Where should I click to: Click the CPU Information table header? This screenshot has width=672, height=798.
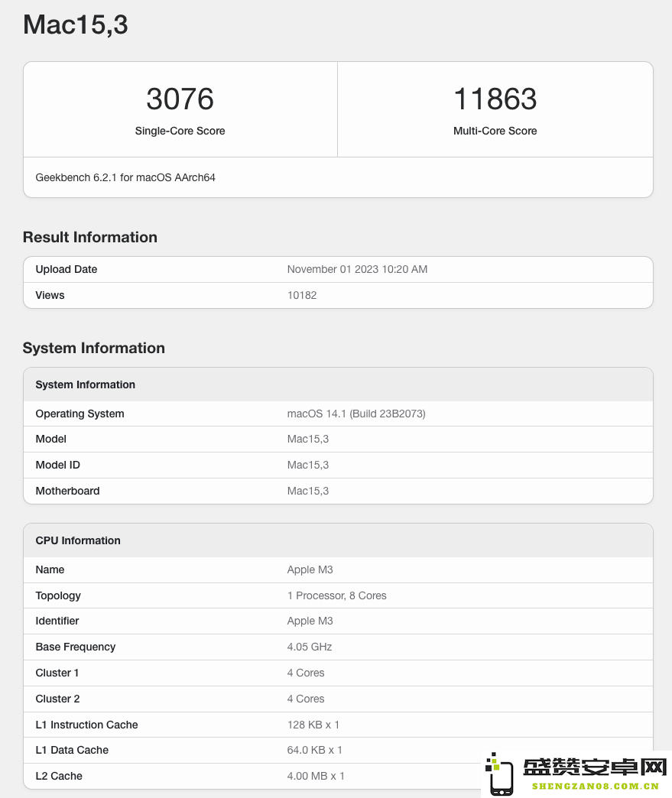pyautogui.click(x=338, y=540)
